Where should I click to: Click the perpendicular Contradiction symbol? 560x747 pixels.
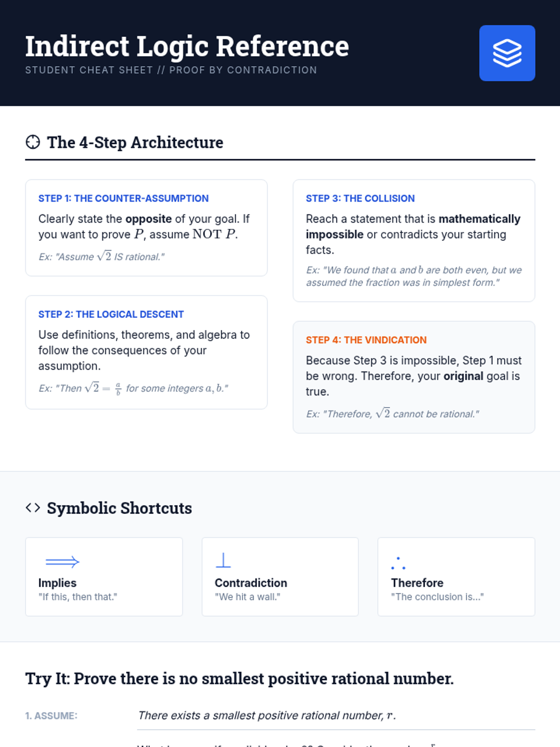[x=223, y=560]
